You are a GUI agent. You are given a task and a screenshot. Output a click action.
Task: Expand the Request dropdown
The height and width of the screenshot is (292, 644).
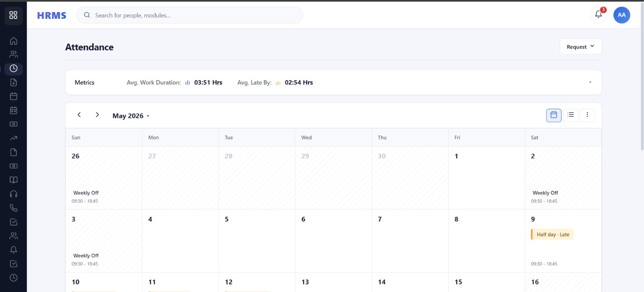[580, 47]
